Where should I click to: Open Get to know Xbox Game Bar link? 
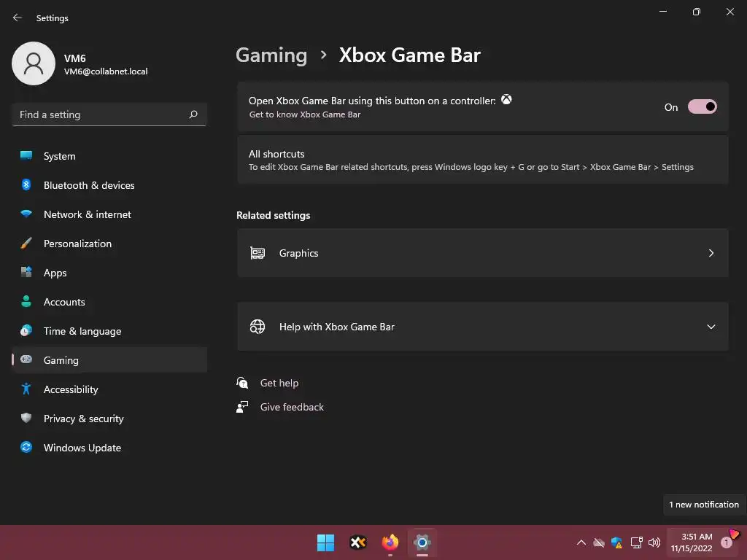[305, 114]
